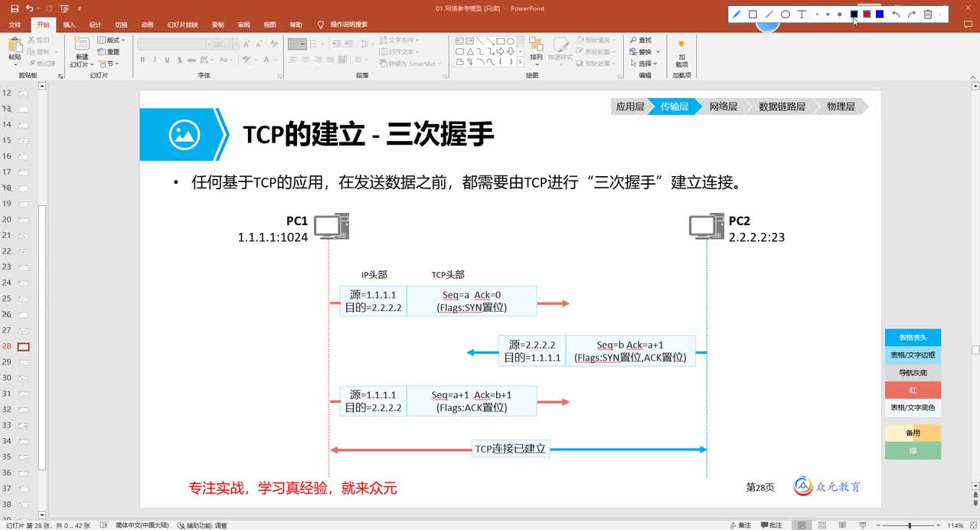Pick the blue annotation color
This screenshot has height=530, width=980.
[x=880, y=14]
